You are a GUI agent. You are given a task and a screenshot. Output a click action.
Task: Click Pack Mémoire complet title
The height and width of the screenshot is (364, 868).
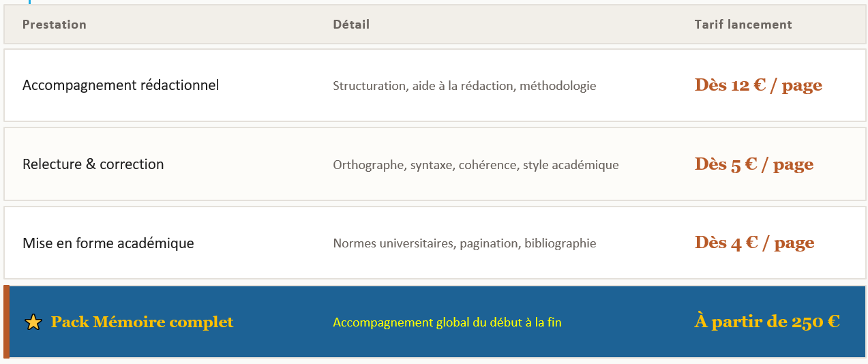click(x=142, y=322)
